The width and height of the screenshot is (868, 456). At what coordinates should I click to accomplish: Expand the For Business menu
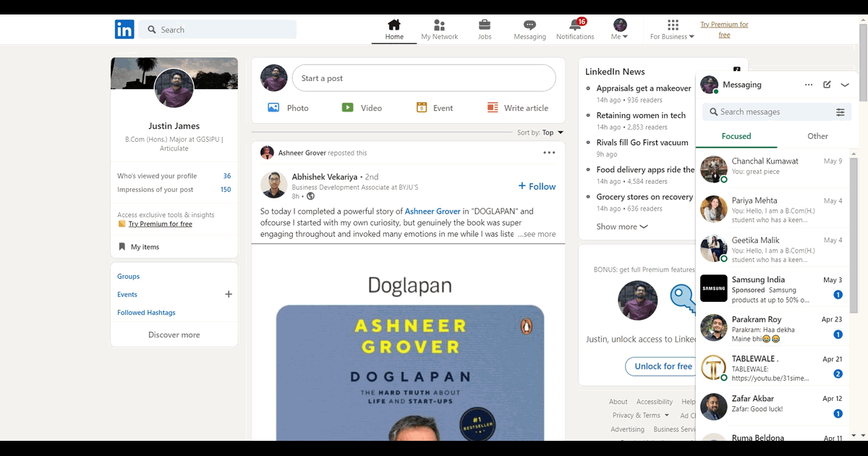tap(673, 30)
